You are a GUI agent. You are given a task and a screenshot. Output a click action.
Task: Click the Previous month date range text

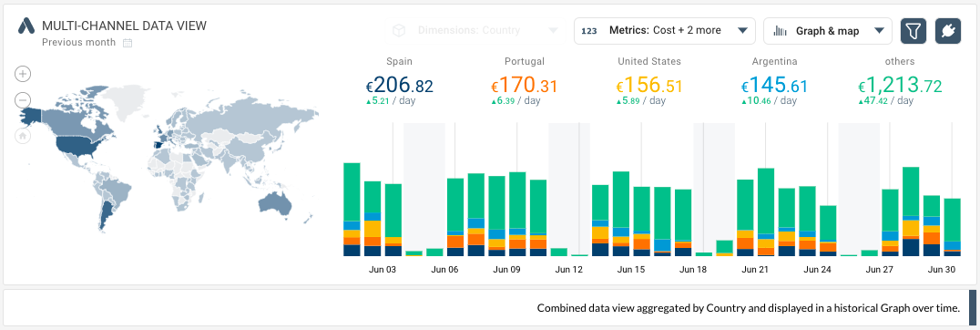[x=78, y=43]
